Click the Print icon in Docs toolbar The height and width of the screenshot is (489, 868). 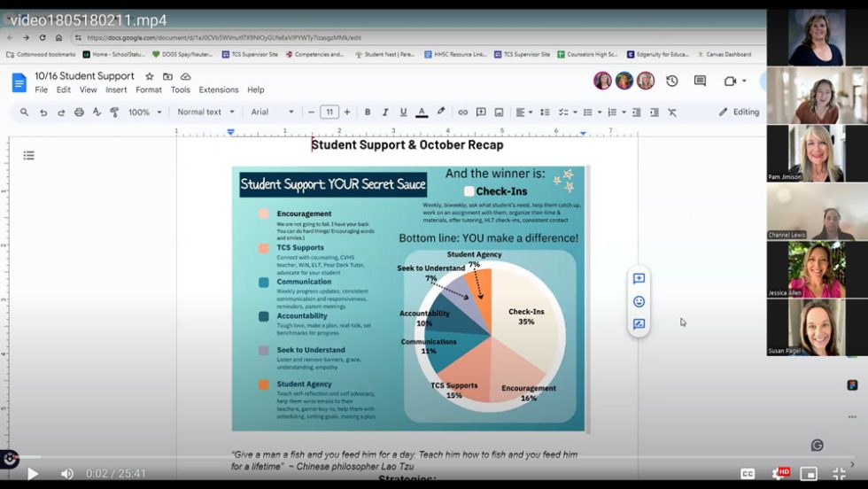(x=79, y=113)
